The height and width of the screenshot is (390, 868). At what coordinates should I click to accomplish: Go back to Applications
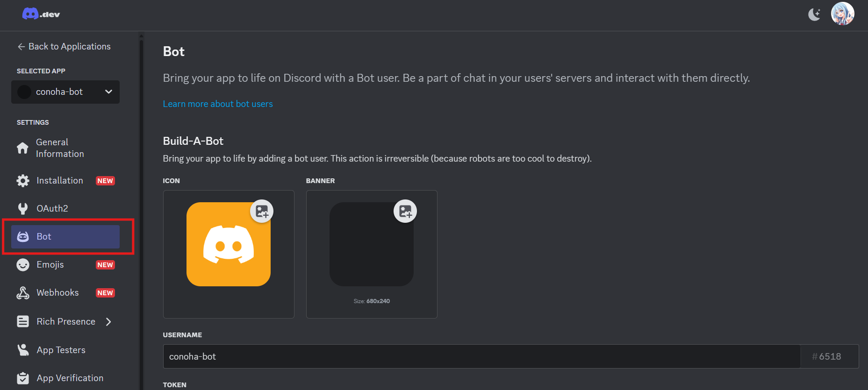tap(64, 46)
